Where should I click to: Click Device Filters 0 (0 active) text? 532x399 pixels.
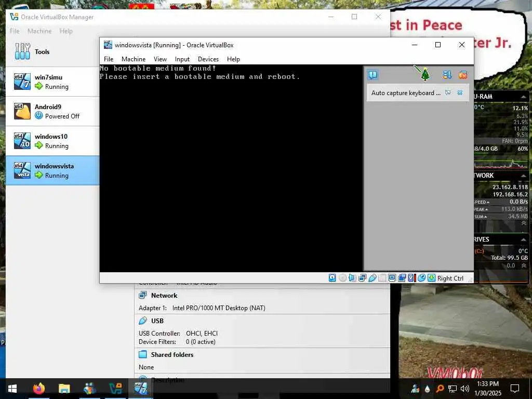pyautogui.click(x=177, y=342)
